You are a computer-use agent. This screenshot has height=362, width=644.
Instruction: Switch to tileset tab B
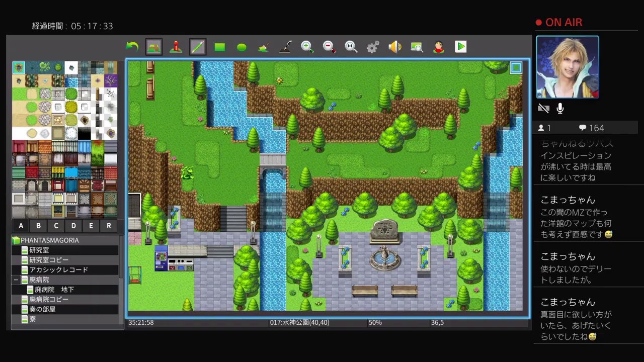(x=38, y=226)
